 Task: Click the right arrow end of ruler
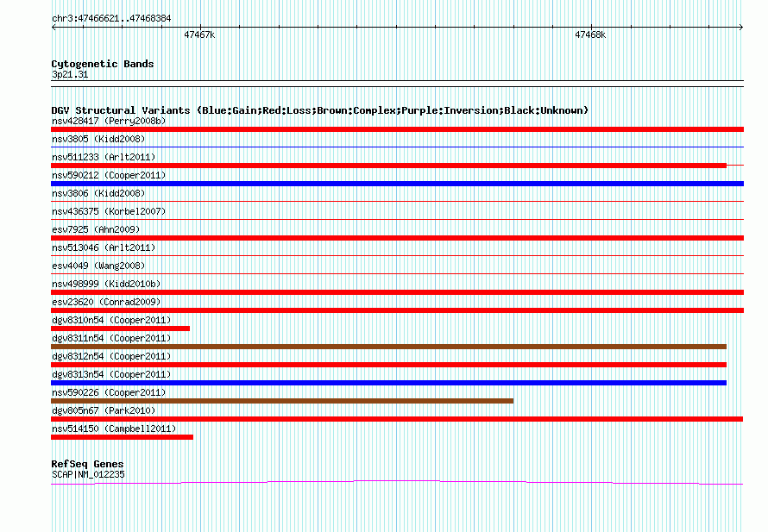pos(741,28)
